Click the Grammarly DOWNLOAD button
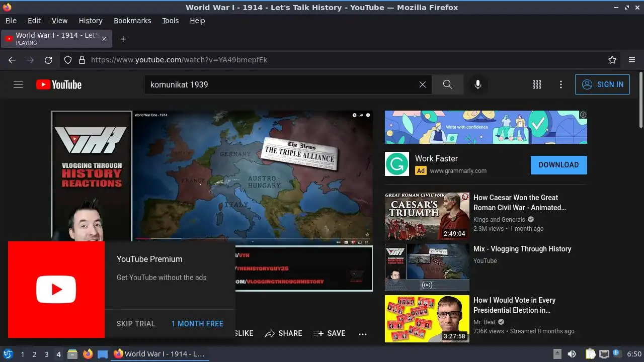644x362 pixels. pyautogui.click(x=559, y=165)
